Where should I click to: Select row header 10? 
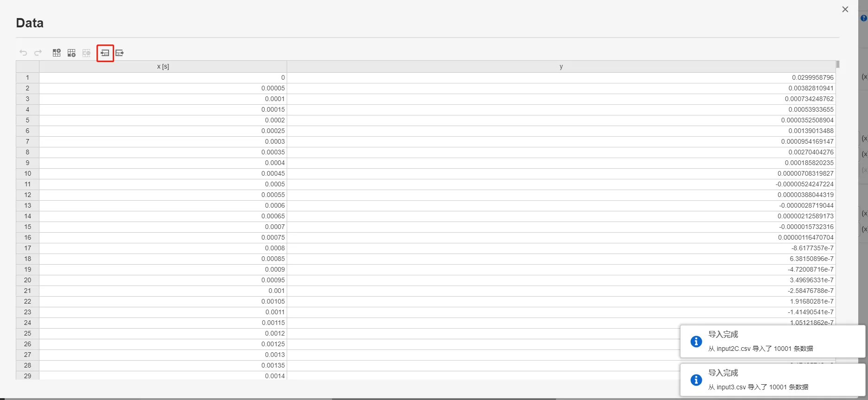click(27, 173)
